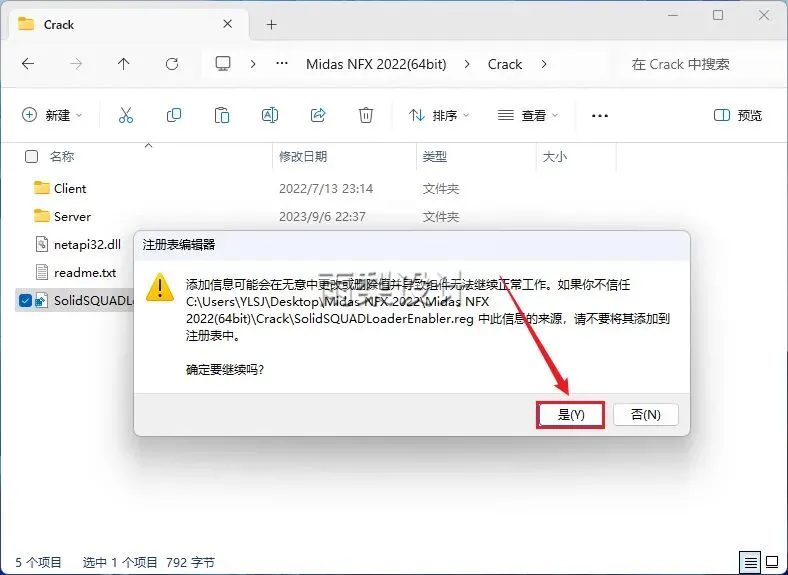Toggle the select all items checkbox
The width and height of the screenshot is (788, 575).
31,157
